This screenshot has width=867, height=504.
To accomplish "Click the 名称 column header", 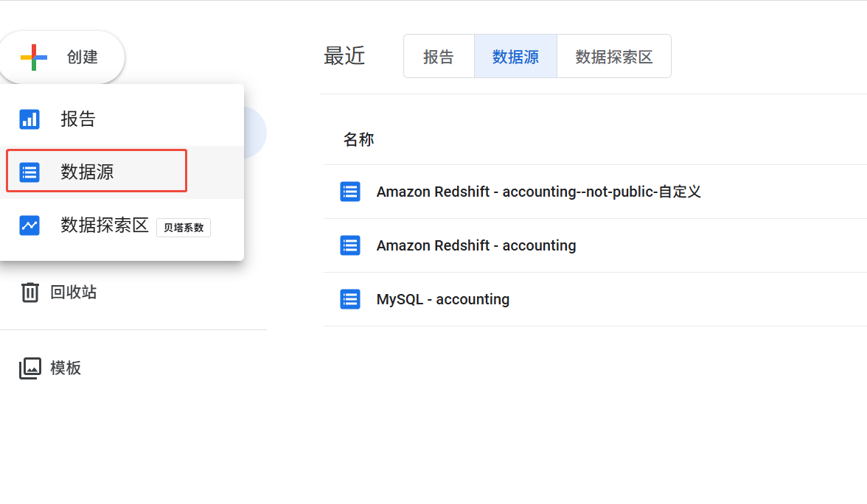I will point(358,139).
